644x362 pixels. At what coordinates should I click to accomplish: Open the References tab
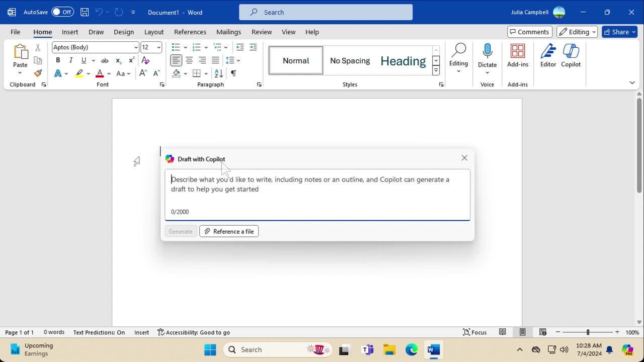(x=190, y=32)
